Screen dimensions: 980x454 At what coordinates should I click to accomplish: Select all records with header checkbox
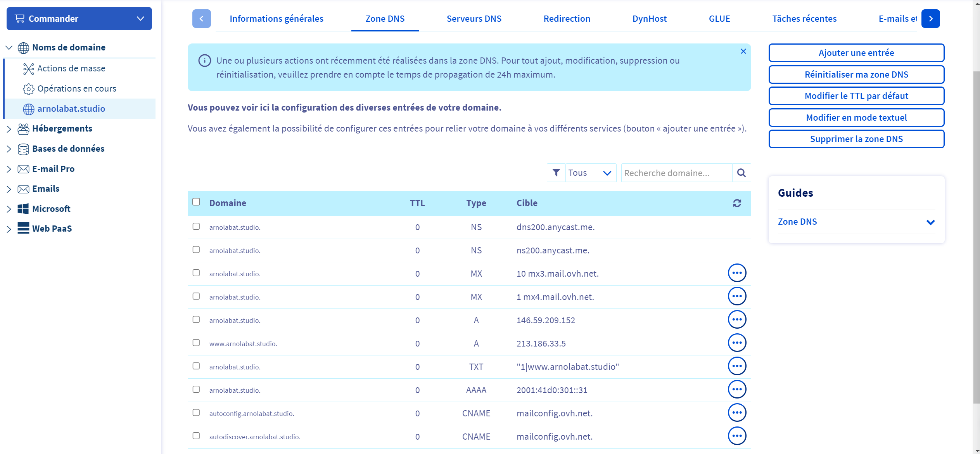pos(196,202)
